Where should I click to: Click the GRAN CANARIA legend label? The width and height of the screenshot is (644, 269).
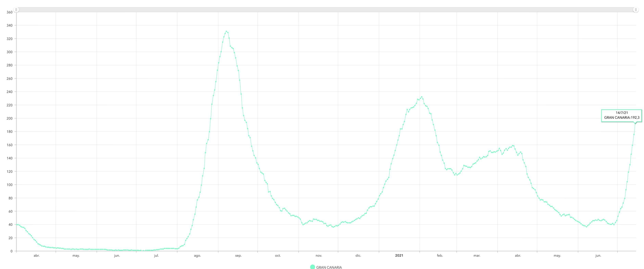(329, 267)
